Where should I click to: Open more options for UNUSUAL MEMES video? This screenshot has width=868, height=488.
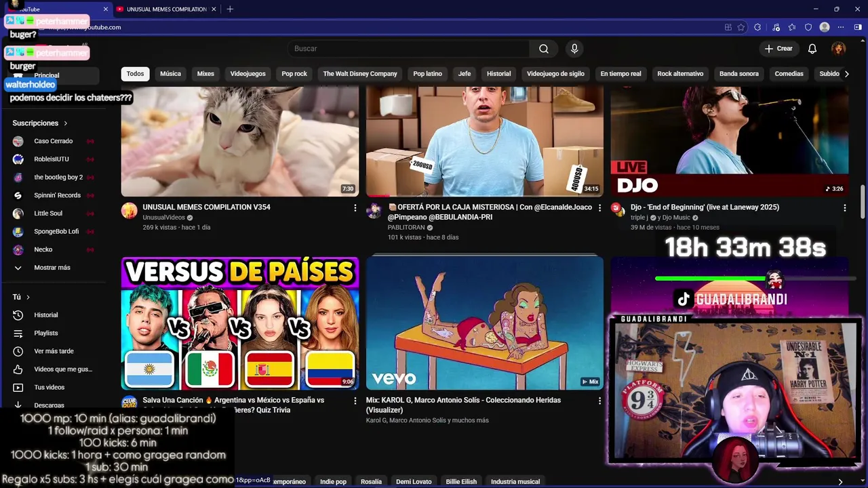click(x=355, y=208)
